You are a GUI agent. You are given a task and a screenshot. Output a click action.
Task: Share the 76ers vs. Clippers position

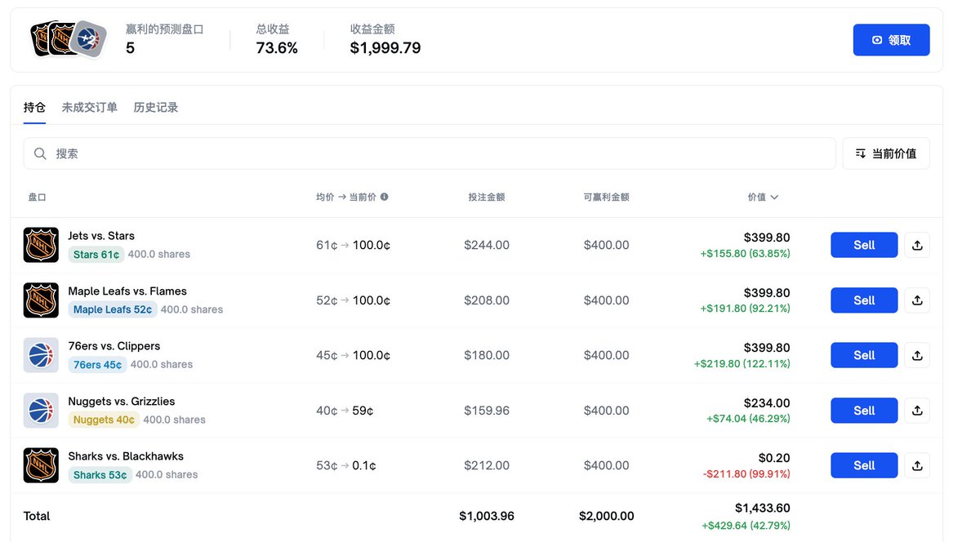(x=917, y=355)
